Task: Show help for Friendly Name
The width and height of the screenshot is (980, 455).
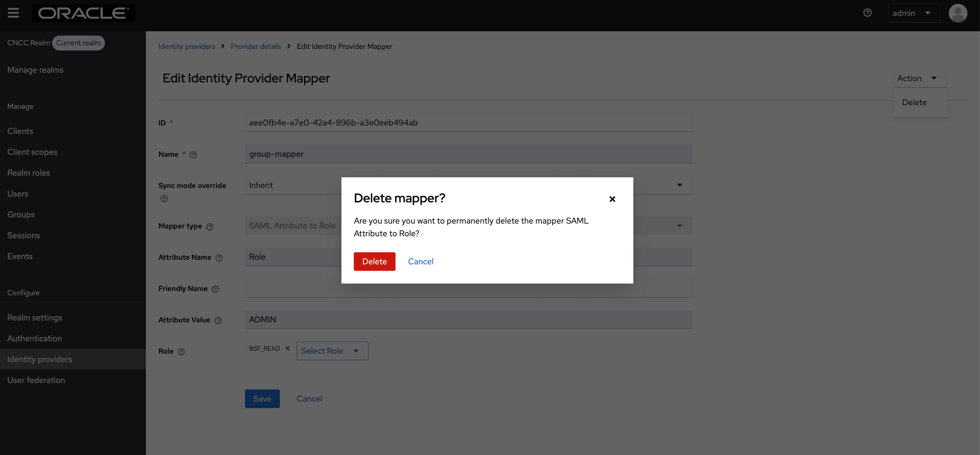Action: click(215, 289)
